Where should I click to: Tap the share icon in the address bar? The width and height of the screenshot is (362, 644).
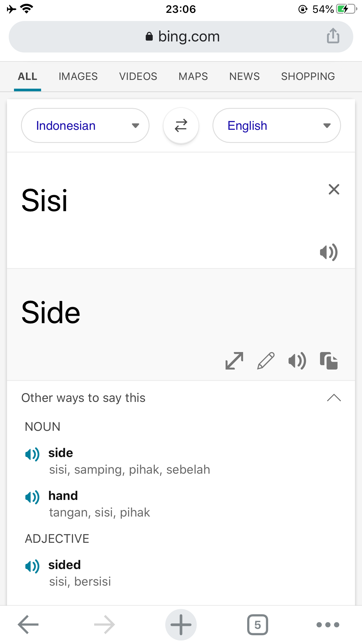click(x=333, y=36)
